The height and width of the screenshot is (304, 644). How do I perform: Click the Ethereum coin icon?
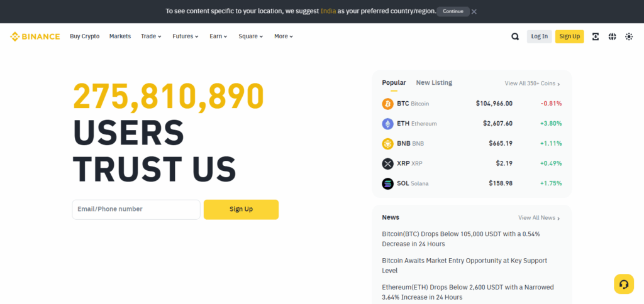pyautogui.click(x=387, y=124)
